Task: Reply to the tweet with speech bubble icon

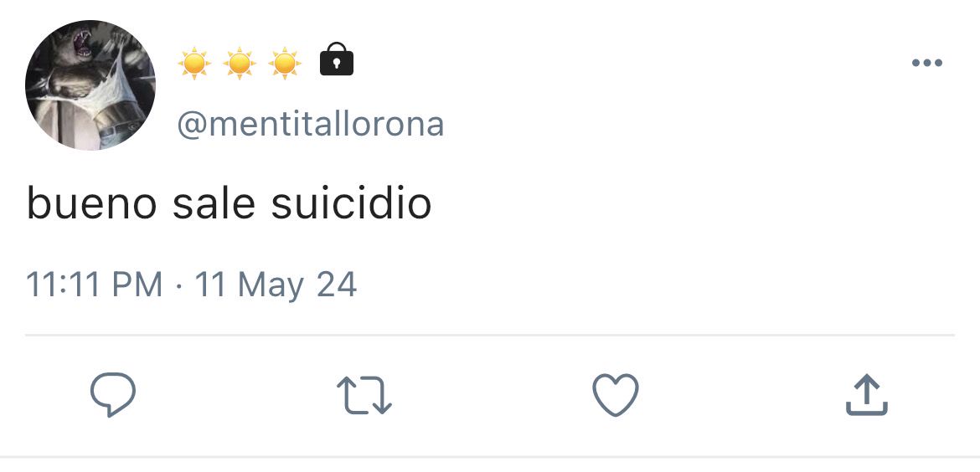Action: point(113,394)
